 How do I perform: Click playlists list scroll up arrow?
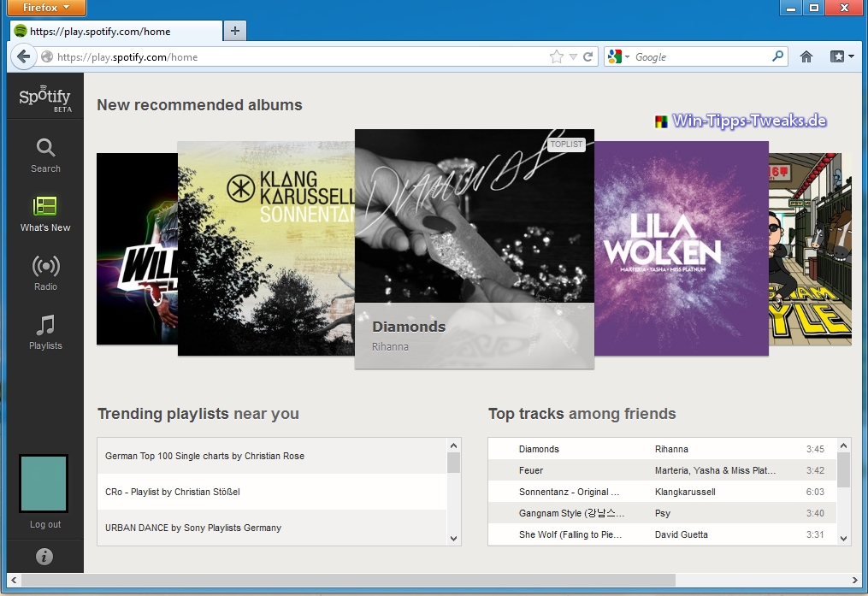point(453,446)
